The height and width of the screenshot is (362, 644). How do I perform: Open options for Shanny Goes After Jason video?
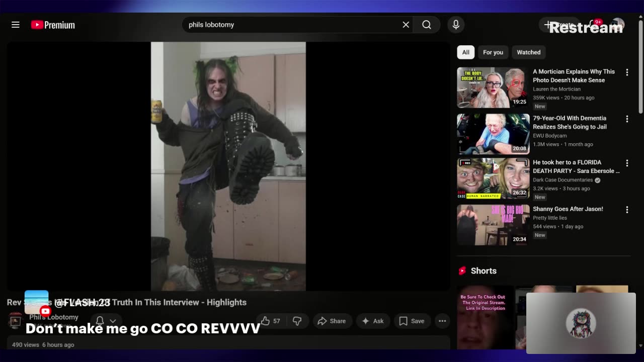pyautogui.click(x=627, y=210)
